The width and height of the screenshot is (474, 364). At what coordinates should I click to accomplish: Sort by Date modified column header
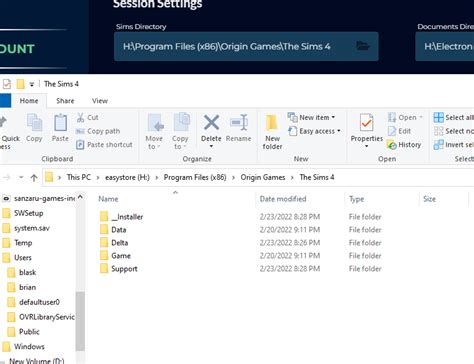point(301,199)
